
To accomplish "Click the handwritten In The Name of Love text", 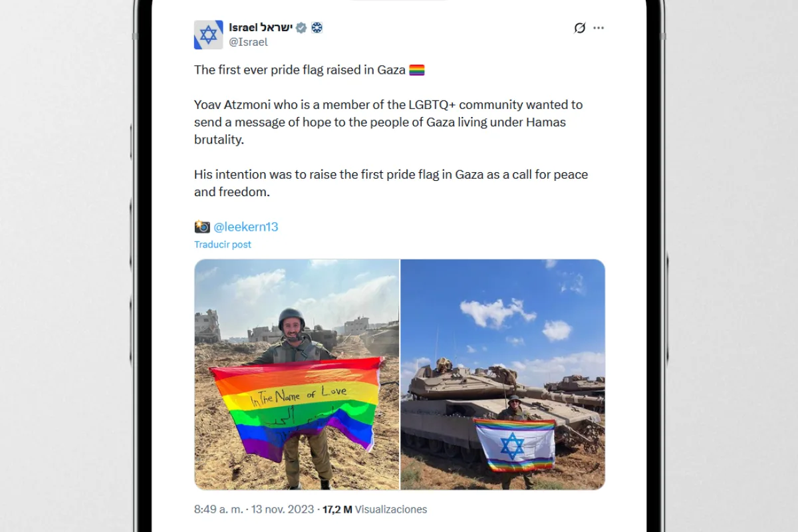I will [298, 394].
